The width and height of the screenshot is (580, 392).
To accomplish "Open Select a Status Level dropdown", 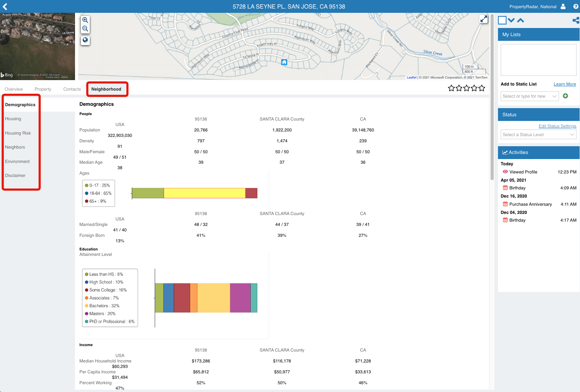I will pos(538,135).
